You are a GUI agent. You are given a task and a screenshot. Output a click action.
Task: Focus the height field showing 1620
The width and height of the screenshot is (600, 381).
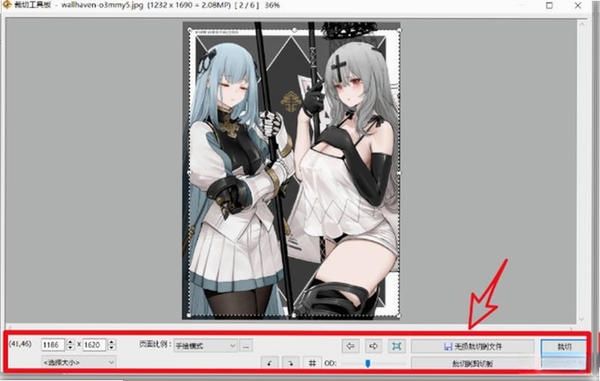(94, 345)
